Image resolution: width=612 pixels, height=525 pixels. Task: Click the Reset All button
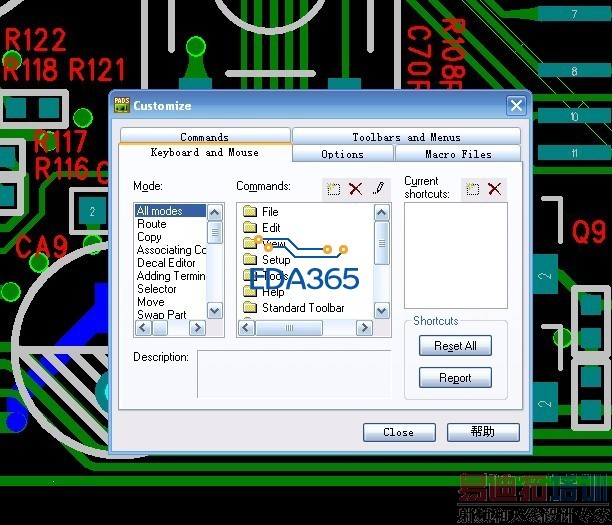click(455, 345)
